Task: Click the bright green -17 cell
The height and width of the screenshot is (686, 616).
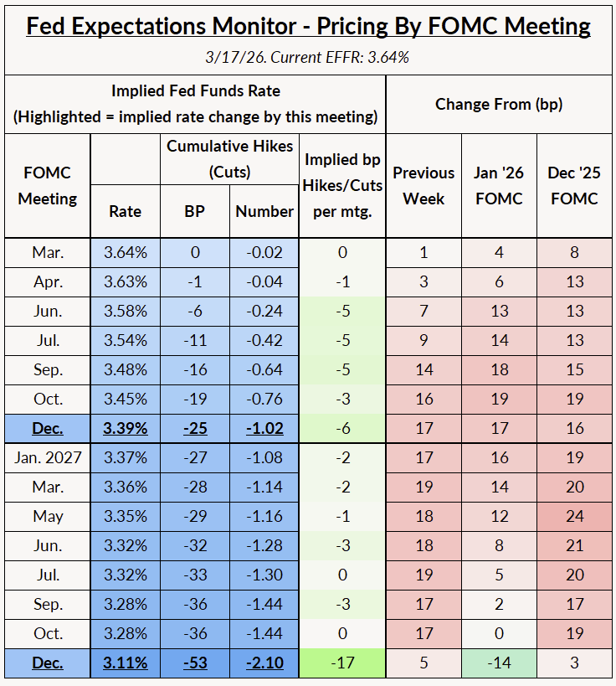Action: pyautogui.click(x=342, y=663)
